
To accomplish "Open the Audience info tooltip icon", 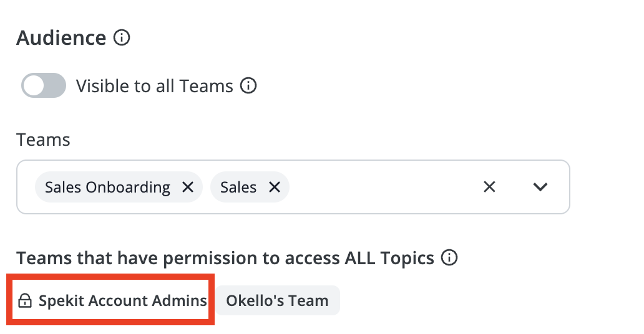I will coord(122,38).
